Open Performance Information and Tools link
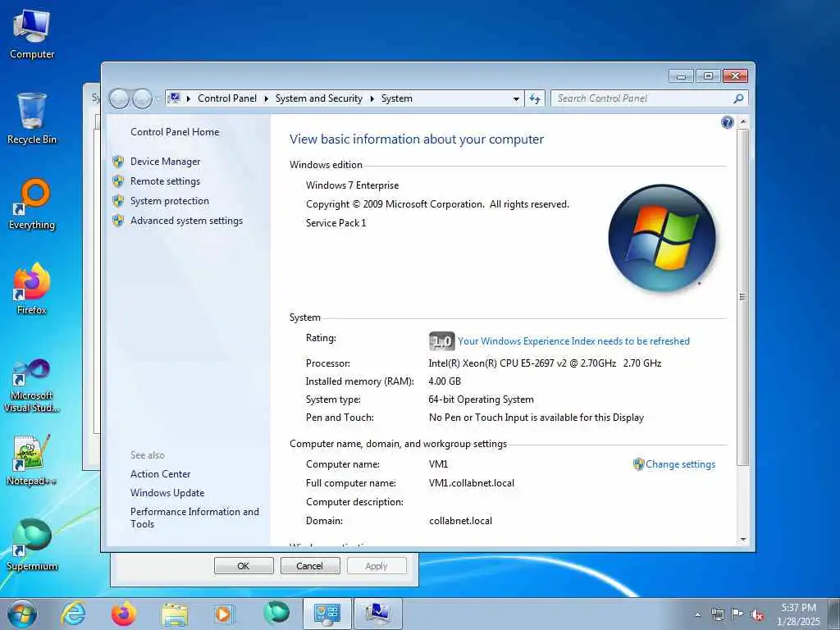Screen dimensions: 840x630 tap(194, 518)
